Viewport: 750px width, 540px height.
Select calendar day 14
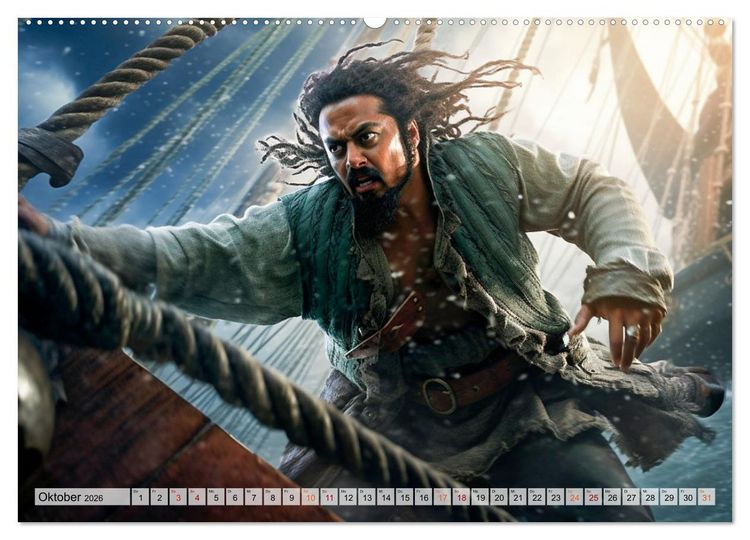386,497
